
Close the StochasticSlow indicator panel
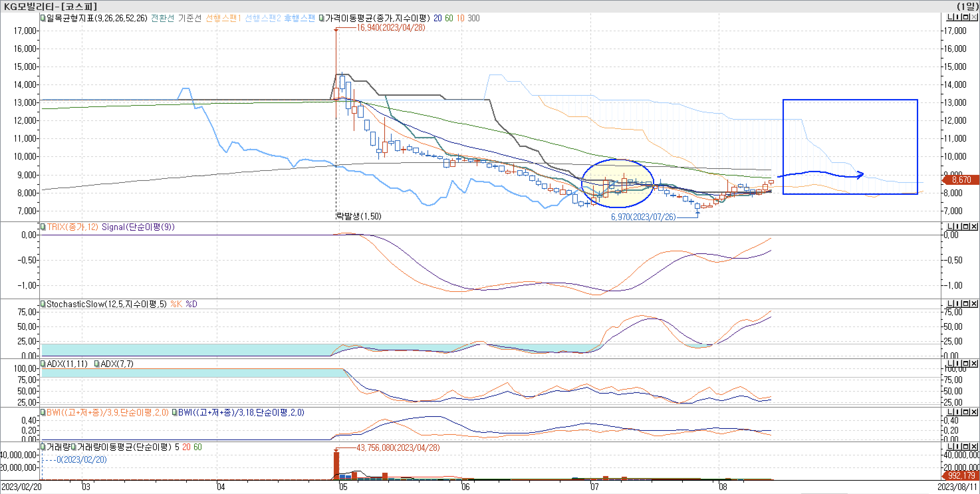(974, 304)
